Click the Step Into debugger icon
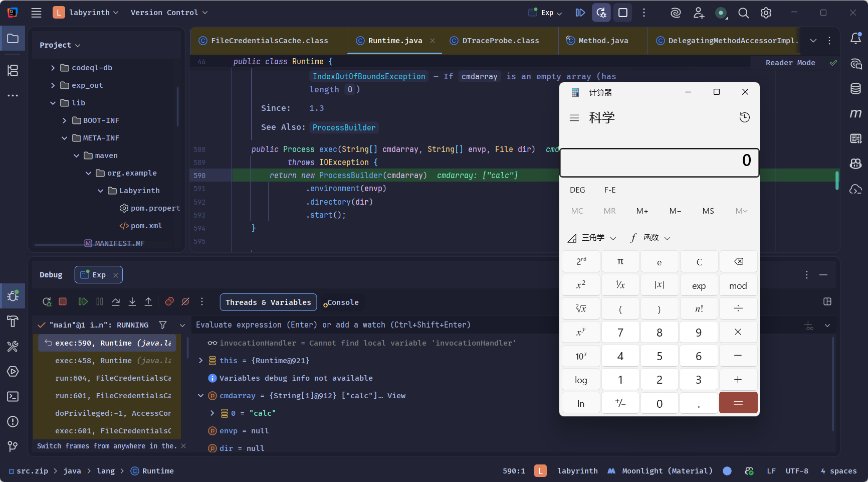Image resolution: width=868 pixels, height=482 pixels. 132,301
